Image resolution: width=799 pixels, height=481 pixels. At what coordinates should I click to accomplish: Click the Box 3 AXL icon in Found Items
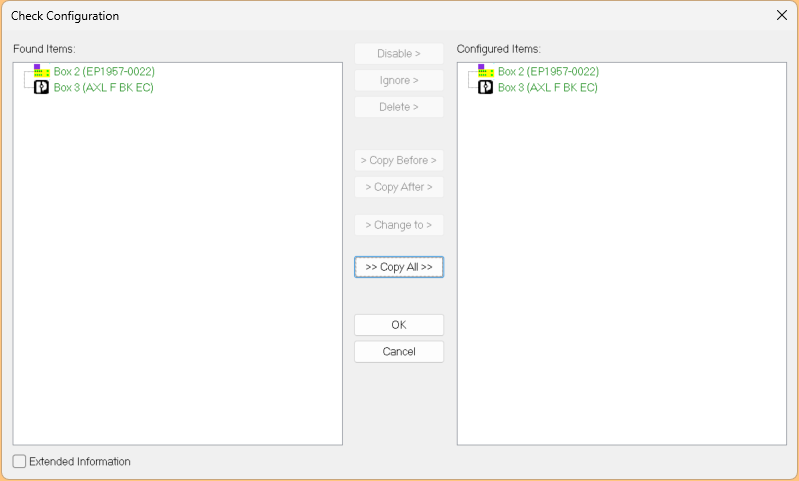(x=41, y=87)
